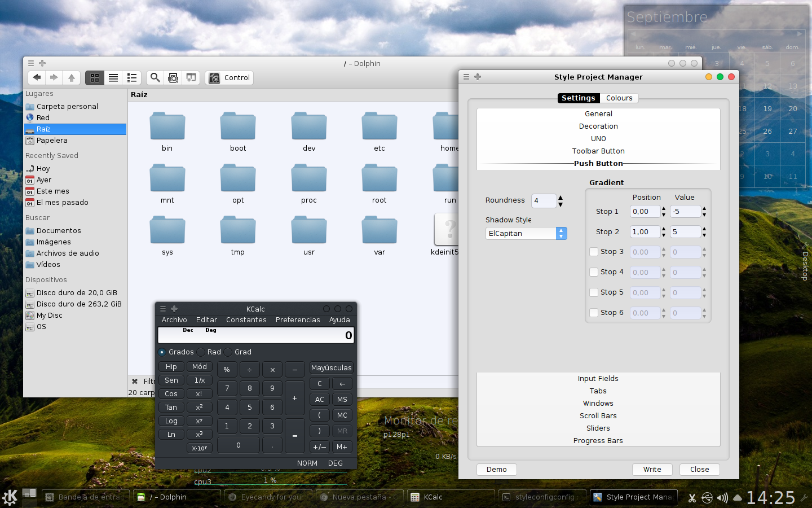Open KCalc Preferencias menu
812x508 pixels.
(x=298, y=320)
